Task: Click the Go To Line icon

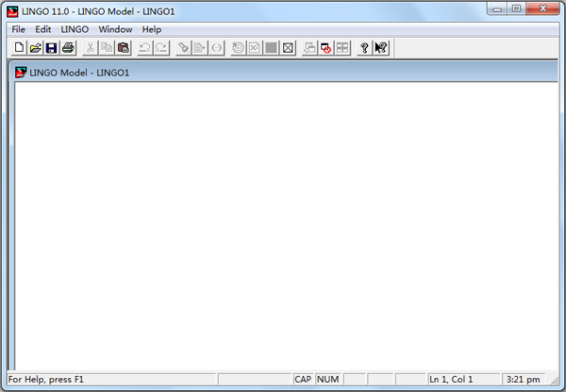Action: [x=200, y=48]
